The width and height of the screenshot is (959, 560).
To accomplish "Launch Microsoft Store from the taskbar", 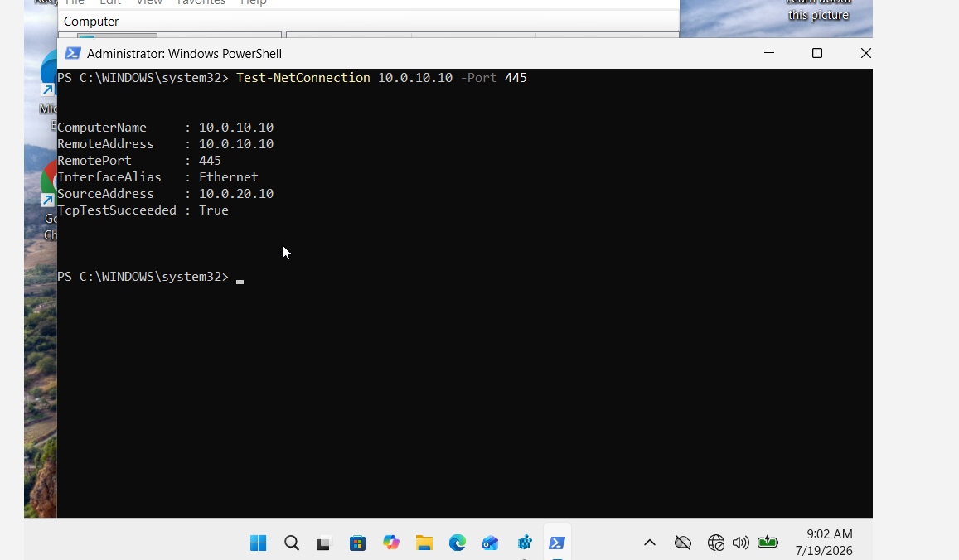I will click(357, 543).
